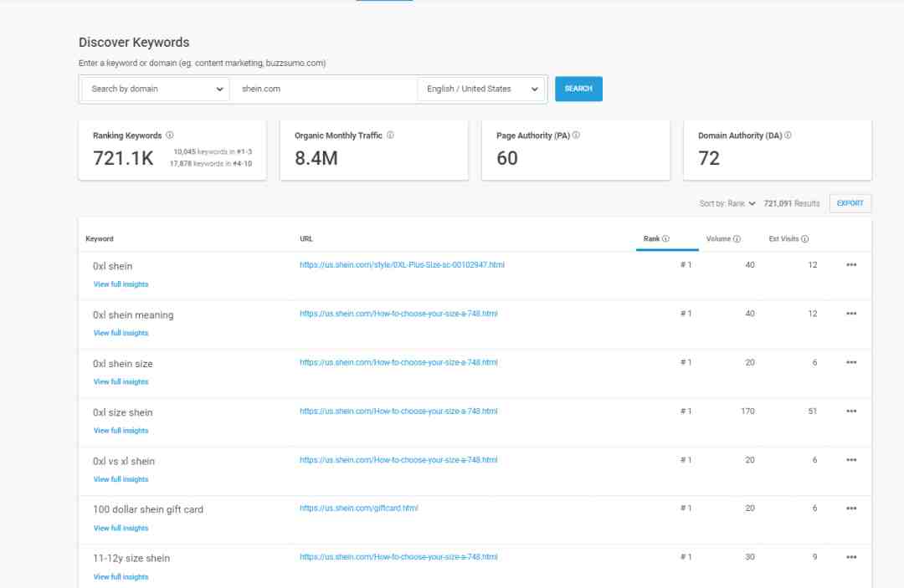Click the '721,091 Results' count
This screenshot has height=588, width=904.
[792, 204]
